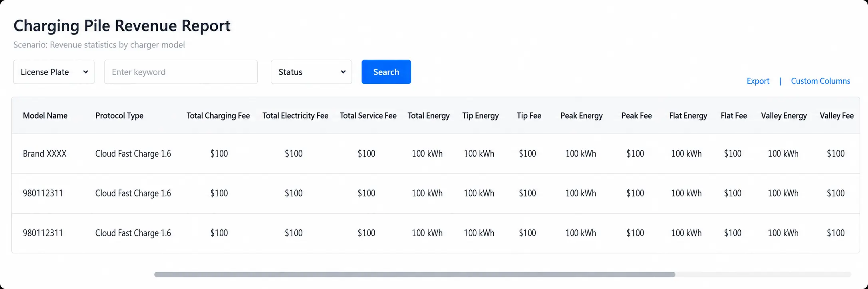Click the blue Search button

[x=386, y=72]
